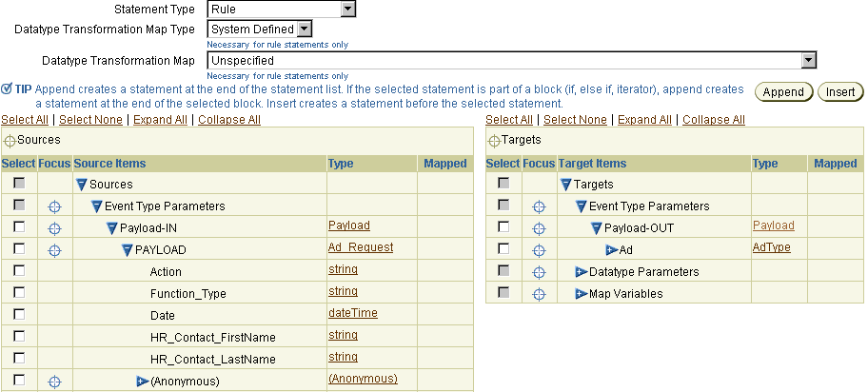Viewport: 868px width, 392px height.
Task: Open the Ad_Request type link
Action: pos(361,247)
